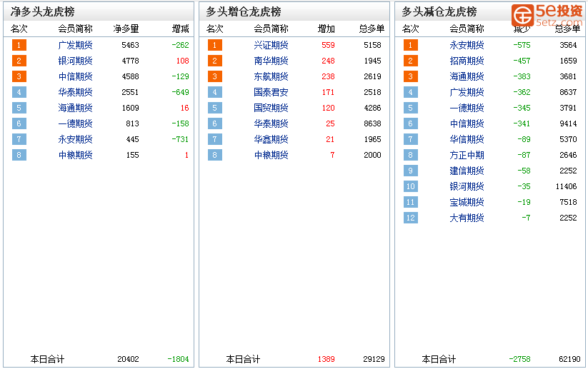Open 广发期货 link in 净多头龙虎榜
Screen dimensions: 588x369
[x=75, y=46]
